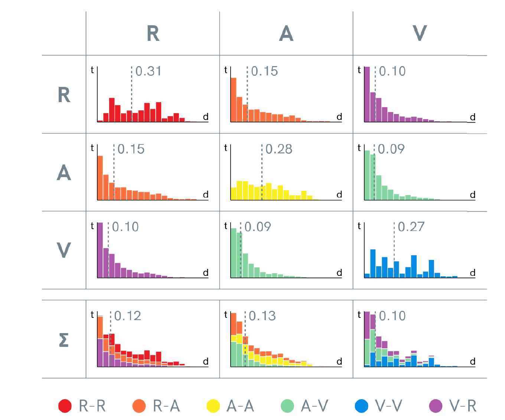Click the orange R-A legend swatch
This screenshot has height=420, width=505.
[139, 406]
